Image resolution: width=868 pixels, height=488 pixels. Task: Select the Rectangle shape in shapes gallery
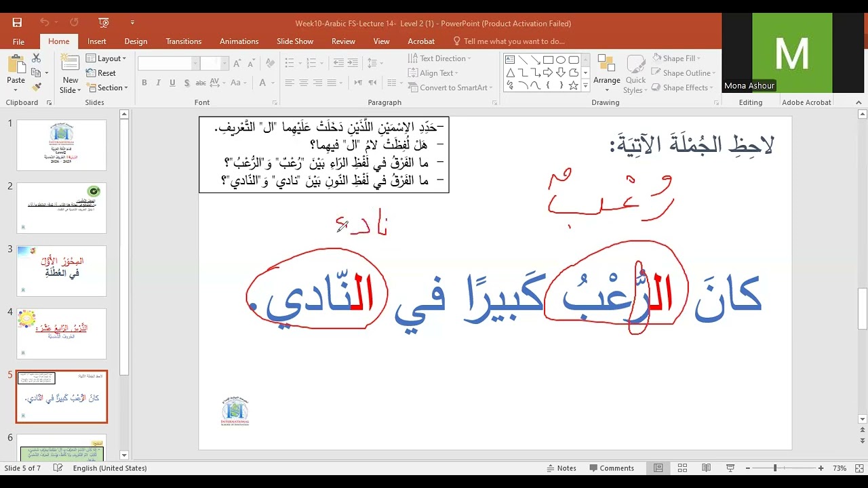point(548,60)
